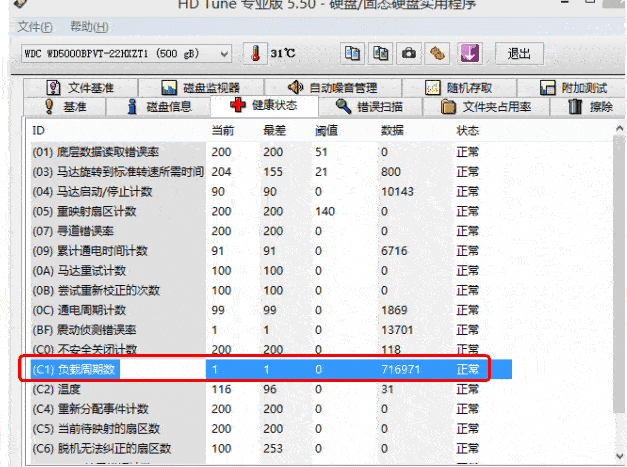627x467 pixels.
Task: Switch to the 错误扫描 tab
Action: coord(369,107)
